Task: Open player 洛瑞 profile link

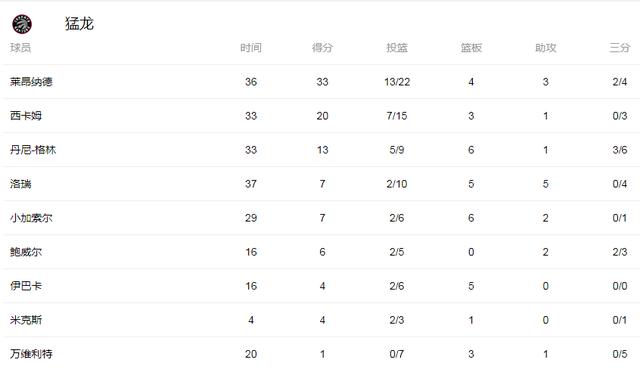Action: click(x=20, y=184)
